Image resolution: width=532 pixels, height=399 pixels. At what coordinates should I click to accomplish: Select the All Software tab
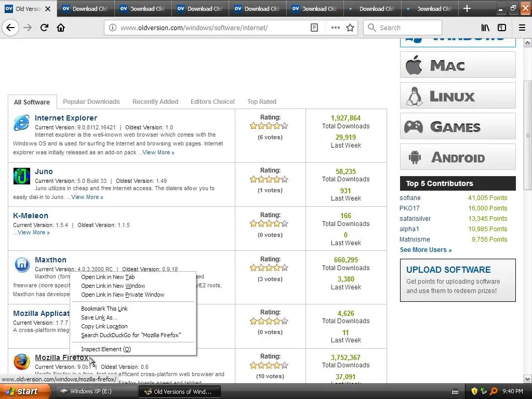click(x=32, y=102)
